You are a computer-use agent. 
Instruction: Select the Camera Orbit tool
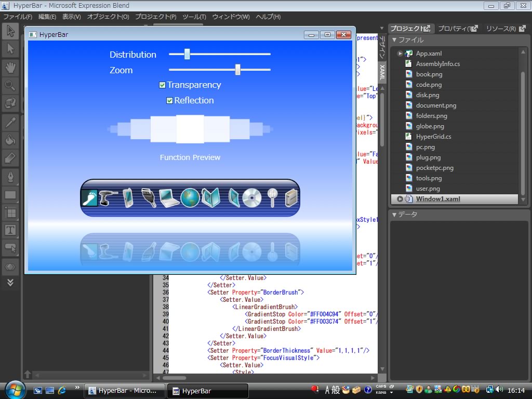tap(10, 103)
